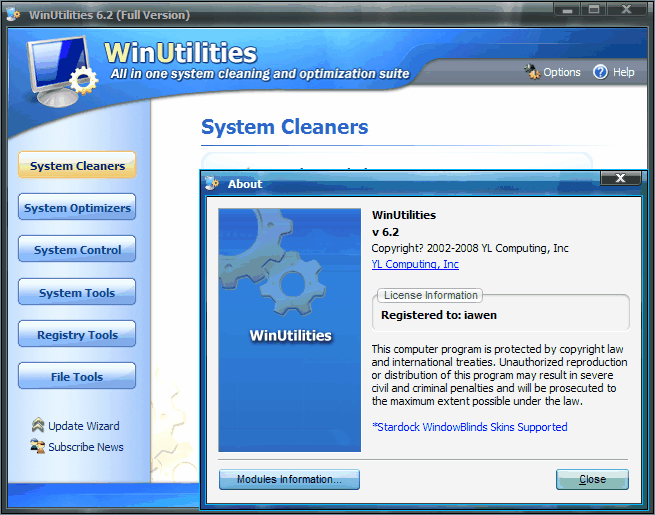Open the System Control category

click(x=77, y=250)
